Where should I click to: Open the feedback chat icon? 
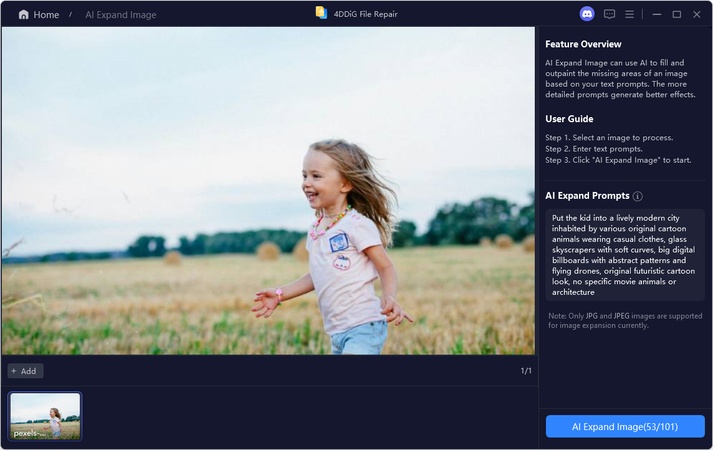[x=609, y=14]
